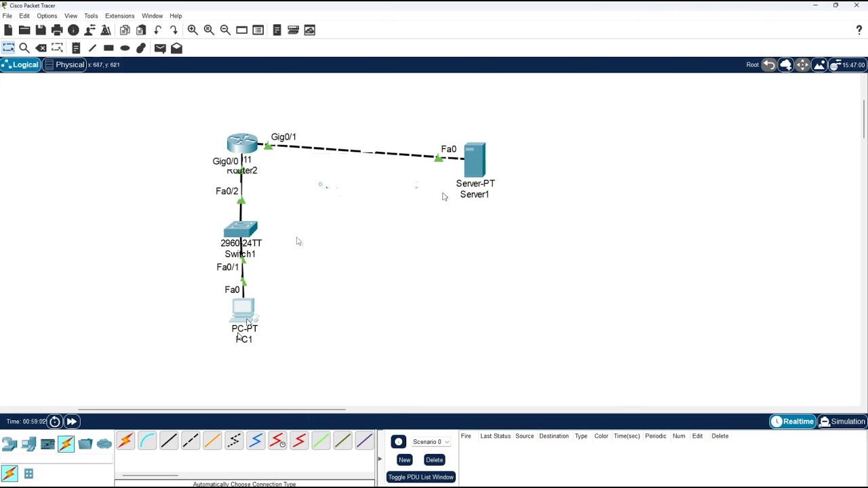Image resolution: width=868 pixels, height=488 pixels.
Task: Switch to Logical workspace view
Action: [20, 65]
